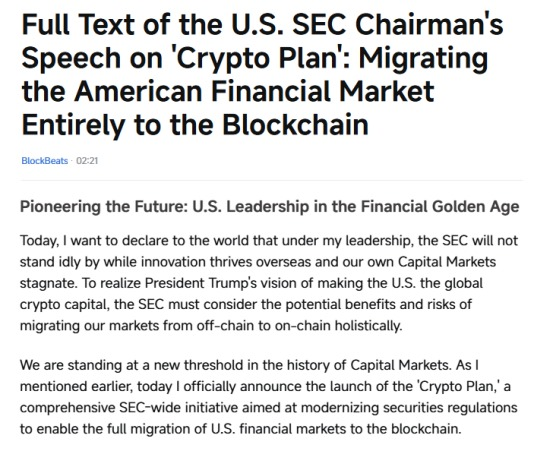Click the 02:21 timestamp

point(87,161)
